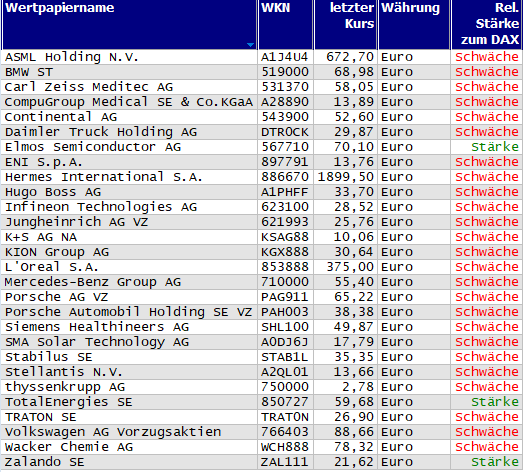Image resolution: width=524 pixels, height=472 pixels.
Task: Select Infineon Technologies AG
Action: click(x=101, y=207)
